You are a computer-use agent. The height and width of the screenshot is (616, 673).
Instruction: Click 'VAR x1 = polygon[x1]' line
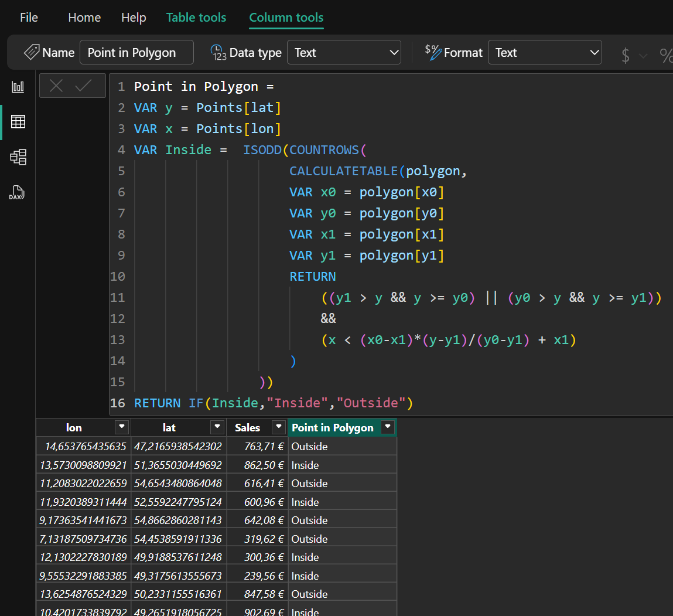[x=367, y=234]
